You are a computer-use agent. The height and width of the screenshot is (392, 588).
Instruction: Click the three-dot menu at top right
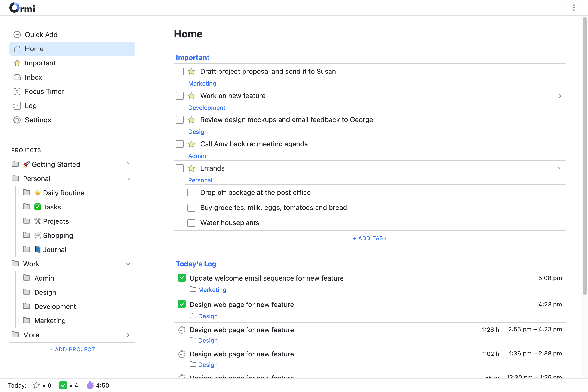tap(574, 8)
